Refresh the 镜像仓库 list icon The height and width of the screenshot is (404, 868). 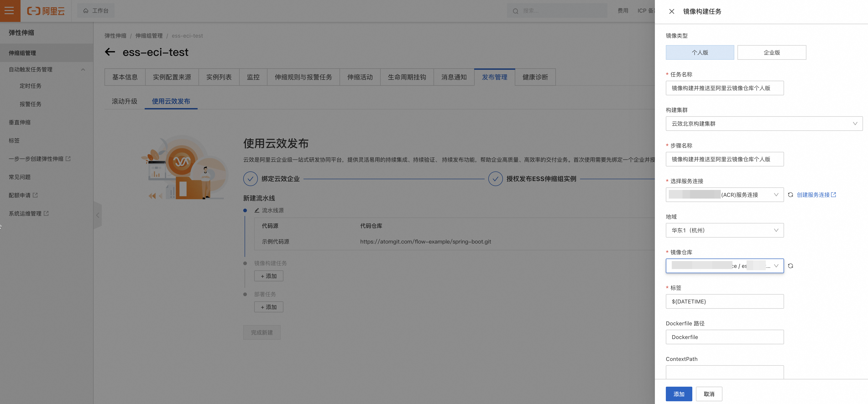click(x=790, y=266)
